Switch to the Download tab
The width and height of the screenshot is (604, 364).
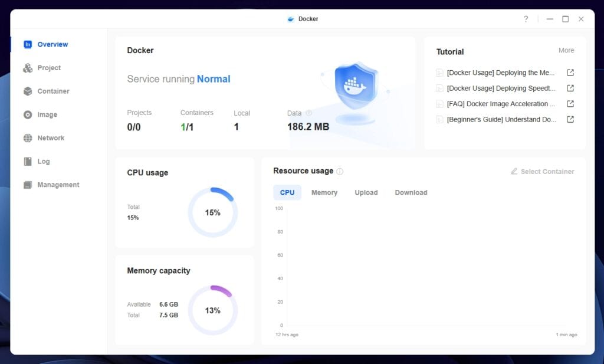click(x=411, y=192)
